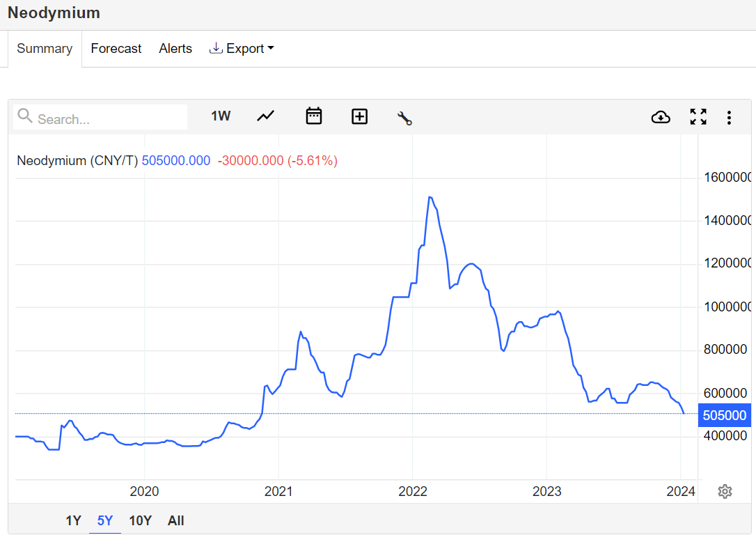Enter fullscreen mode with the expand icon
Screen dimensions: 756x535
coord(698,117)
